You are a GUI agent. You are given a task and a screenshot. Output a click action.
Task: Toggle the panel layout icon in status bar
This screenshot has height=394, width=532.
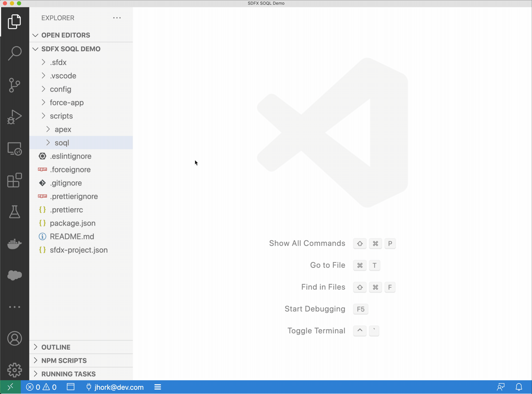pos(71,387)
